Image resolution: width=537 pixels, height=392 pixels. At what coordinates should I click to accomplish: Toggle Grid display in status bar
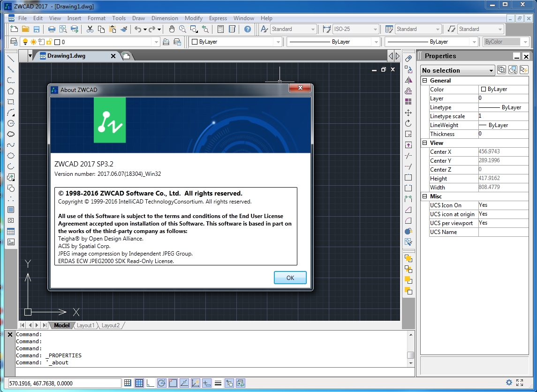139,383
